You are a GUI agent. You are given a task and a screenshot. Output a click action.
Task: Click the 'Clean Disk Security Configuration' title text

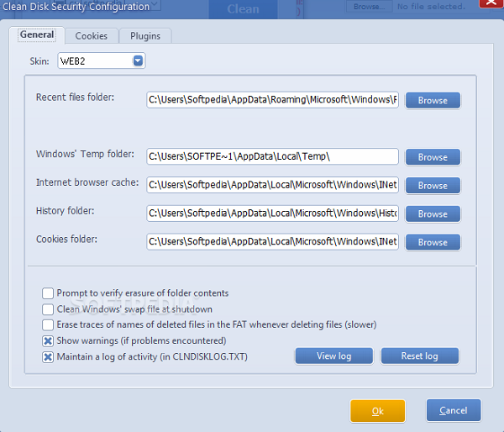coord(76,7)
